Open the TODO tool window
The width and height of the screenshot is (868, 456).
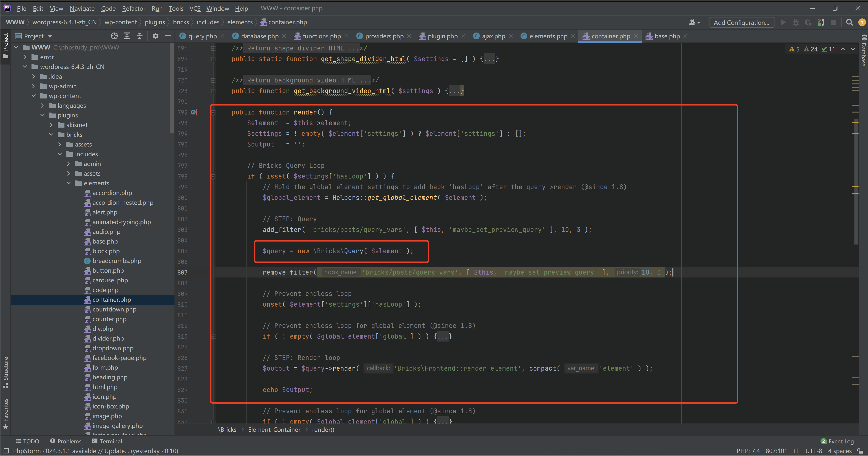click(28, 441)
